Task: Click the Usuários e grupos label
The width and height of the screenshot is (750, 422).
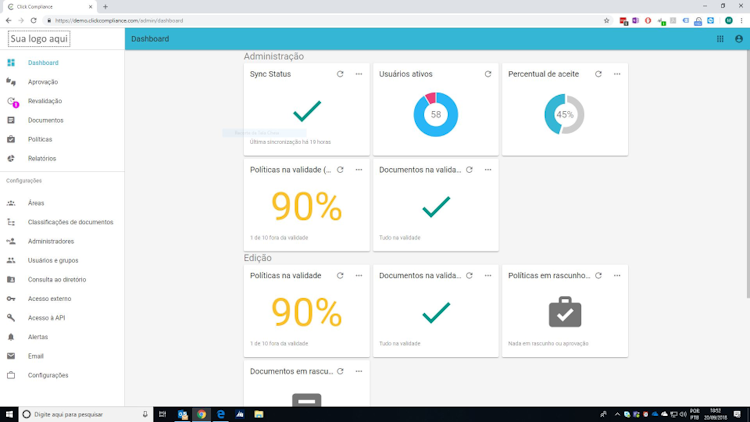Action: coord(53,260)
